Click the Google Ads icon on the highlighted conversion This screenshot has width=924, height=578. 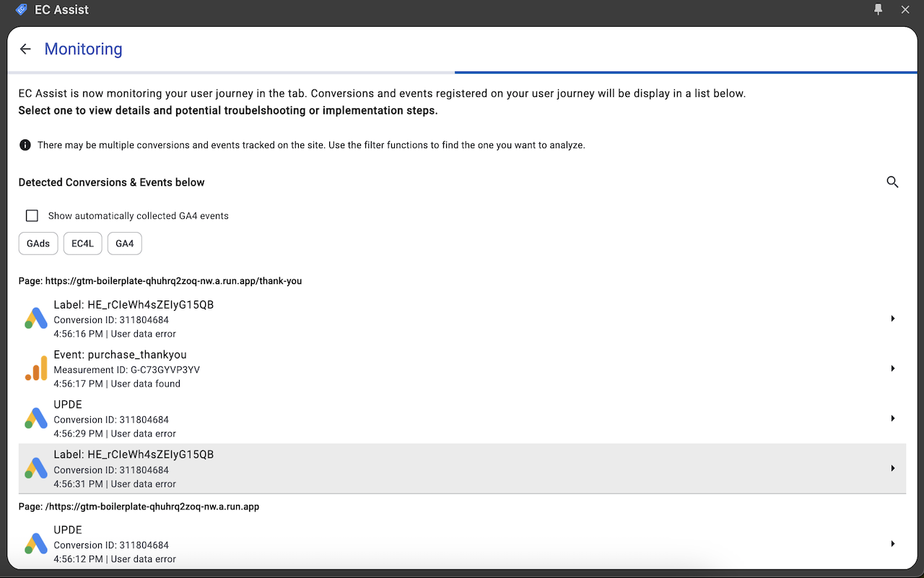(35, 468)
